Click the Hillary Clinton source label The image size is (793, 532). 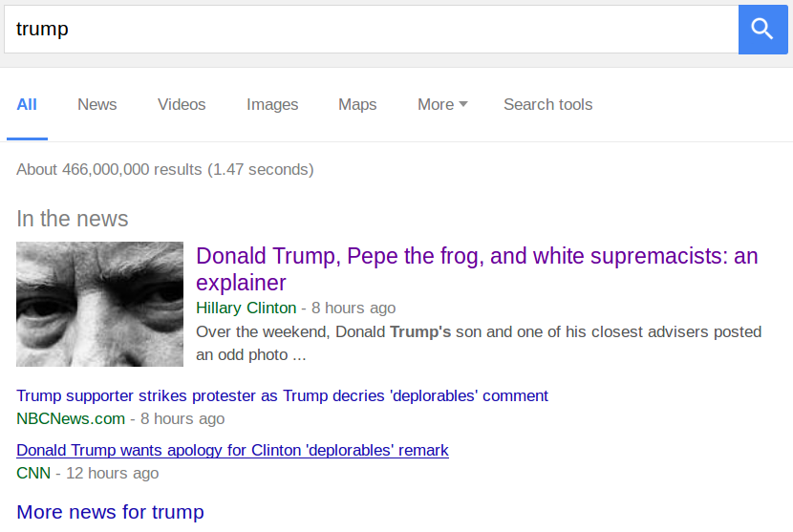point(246,309)
